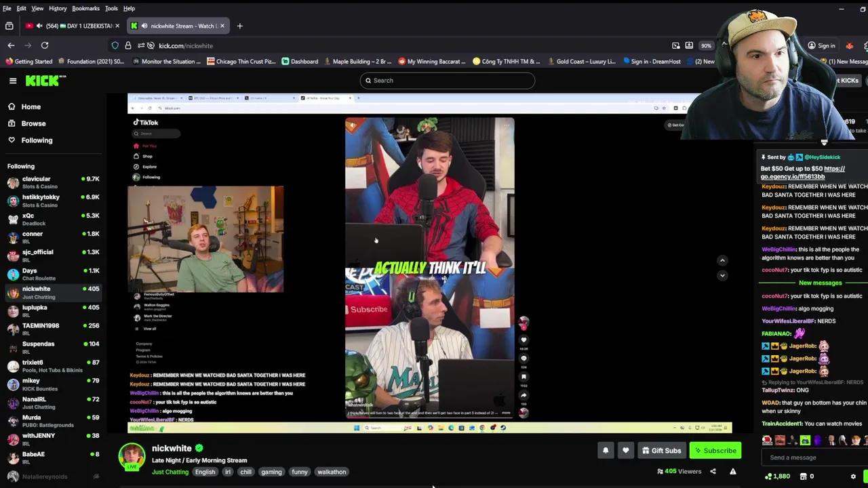868x488 pixels.
Task: Open mikey's KICK Bounties stream
Action: click(53, 384)
